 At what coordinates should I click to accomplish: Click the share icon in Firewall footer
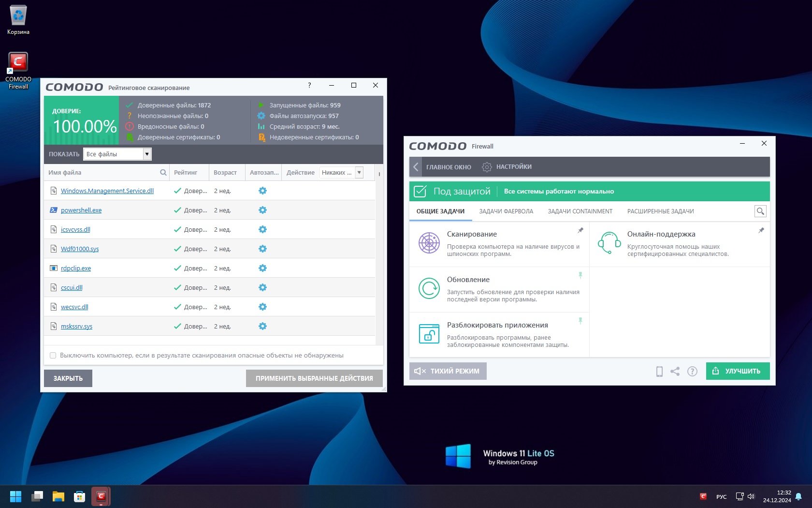click(x=675, y=371)
